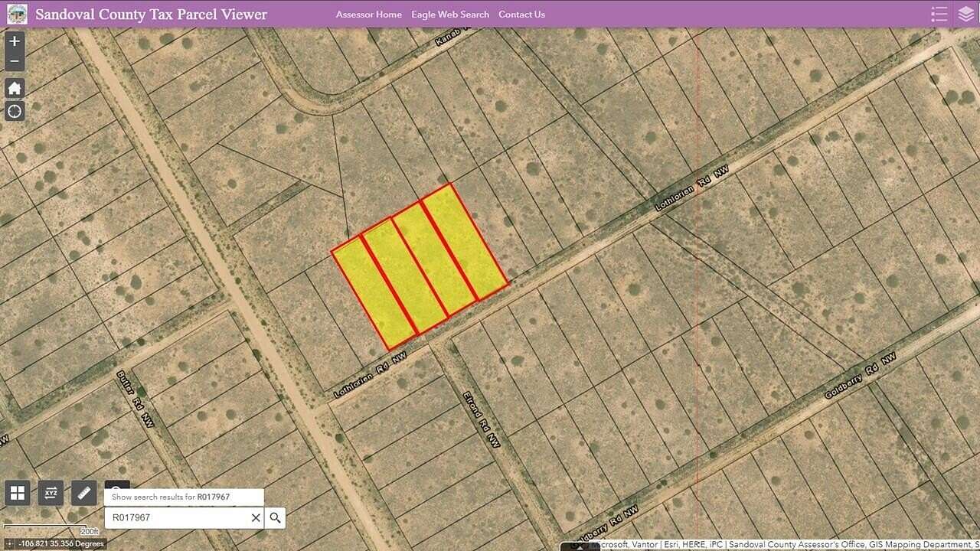Viewport: 980px width, 551px height.
Task: Click the partially hidden search widget icon
Action: pyautogui.click(x=117, y=484)
